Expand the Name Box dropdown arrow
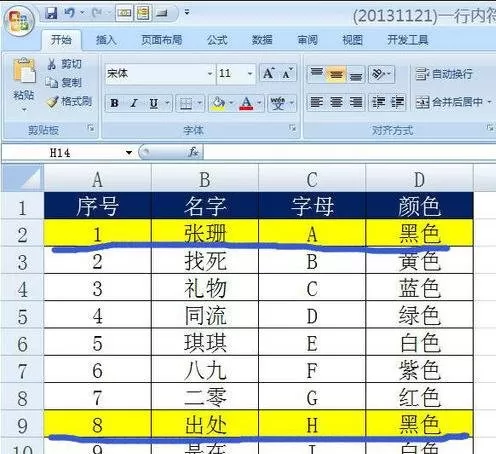The width and height of the screenshot is (496, 454). 129,153
